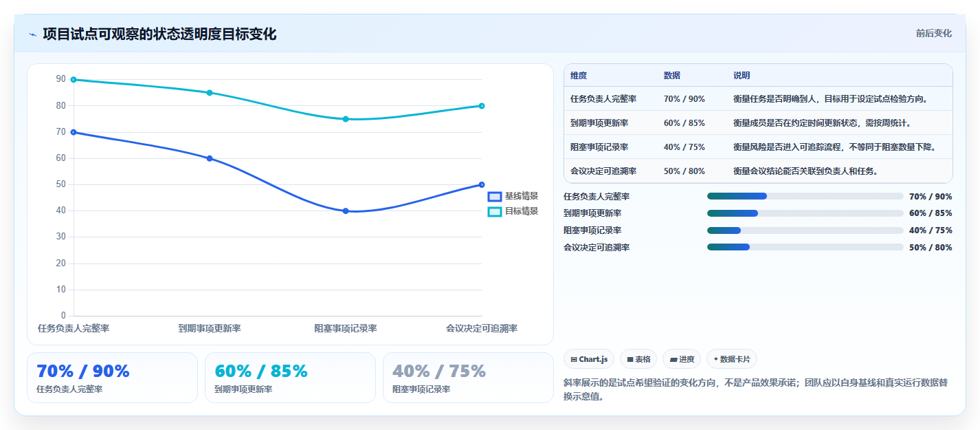Click the 50% / 80% progress value label
This screenshot has height=430, width=980.
931,248
